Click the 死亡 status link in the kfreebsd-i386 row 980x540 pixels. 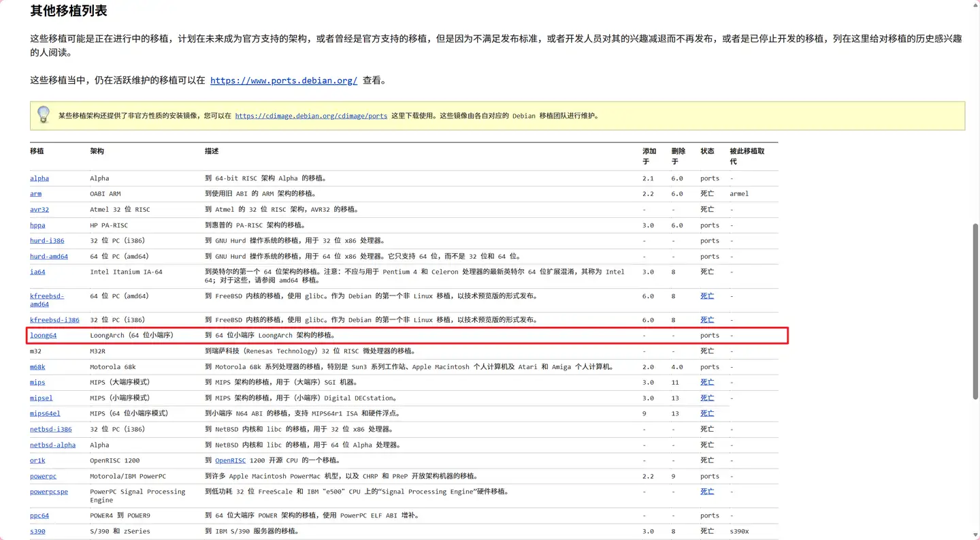pos(707,320)
